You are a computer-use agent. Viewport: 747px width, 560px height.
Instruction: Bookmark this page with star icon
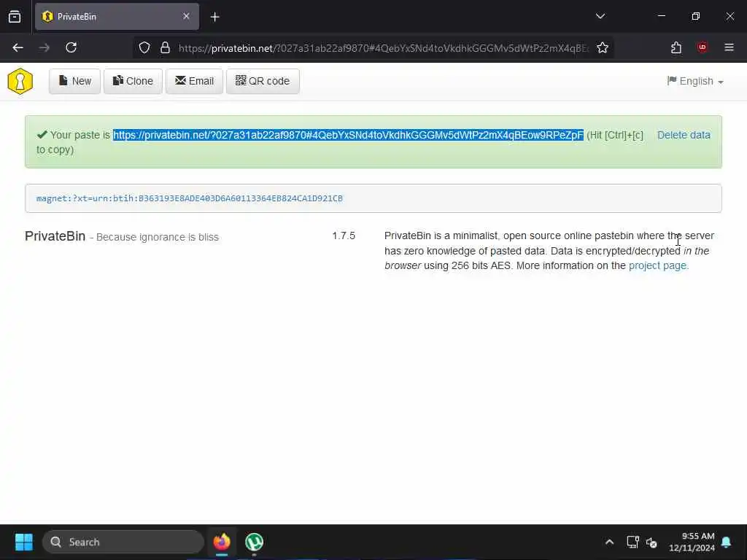click(603, 47)
